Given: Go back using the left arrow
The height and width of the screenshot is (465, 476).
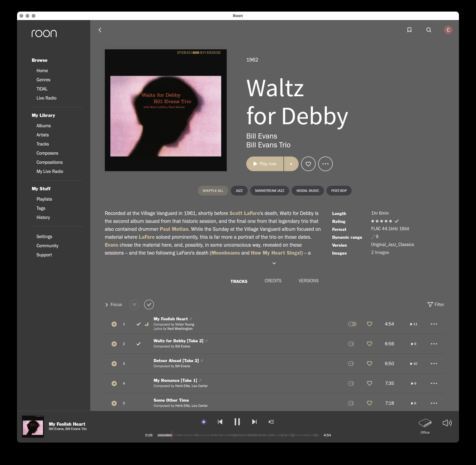Looking at the screenshot, I should (100, 30).
